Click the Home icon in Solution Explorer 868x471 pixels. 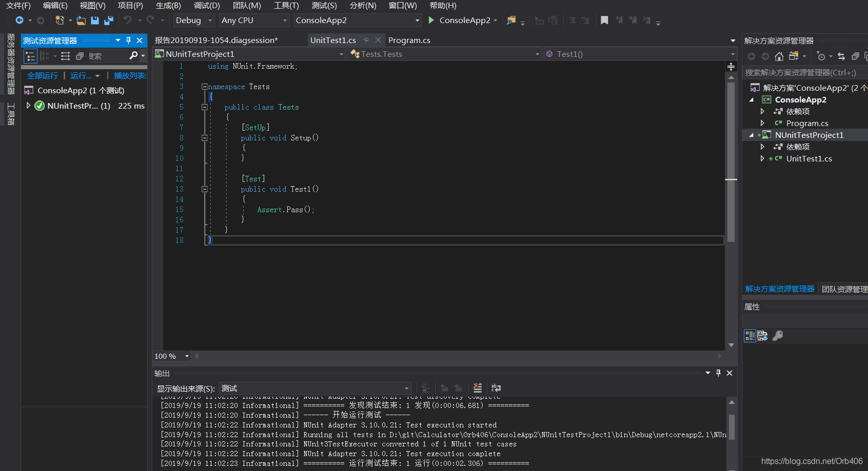pyautogui.click(x=779, y=56)
